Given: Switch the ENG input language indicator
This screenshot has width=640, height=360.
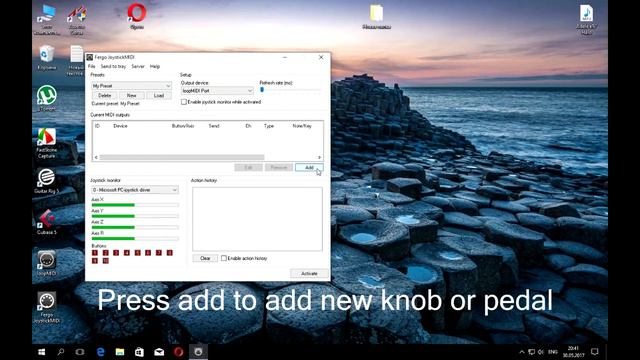Looking at the screenshot, I should pyautogui.click(x=553, y=352).
